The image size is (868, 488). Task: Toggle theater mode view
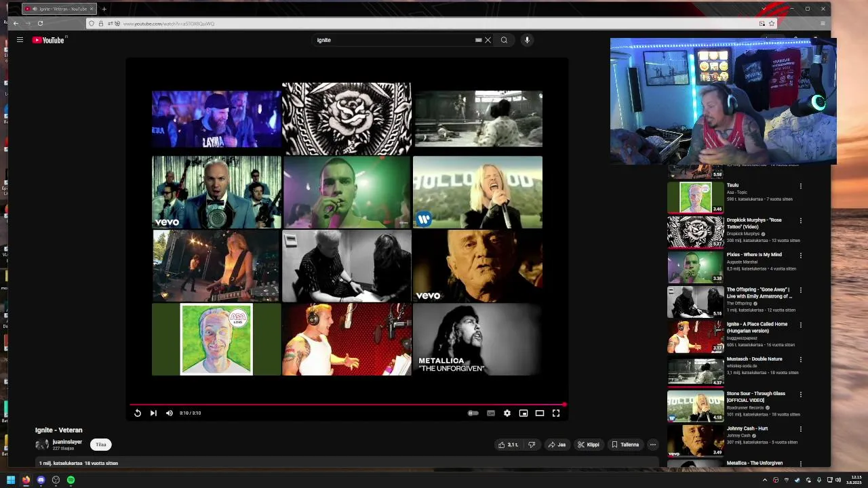tap(540, 413)
